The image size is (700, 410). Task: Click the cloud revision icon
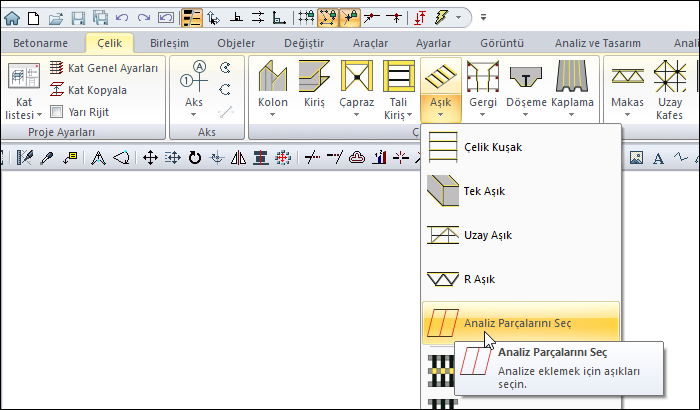[357, 158]
